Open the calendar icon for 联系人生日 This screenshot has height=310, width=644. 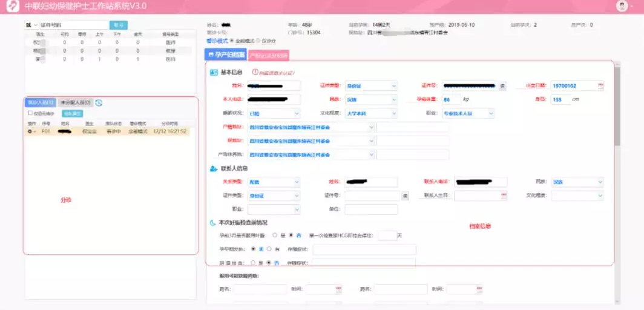[x=504, y=196]
